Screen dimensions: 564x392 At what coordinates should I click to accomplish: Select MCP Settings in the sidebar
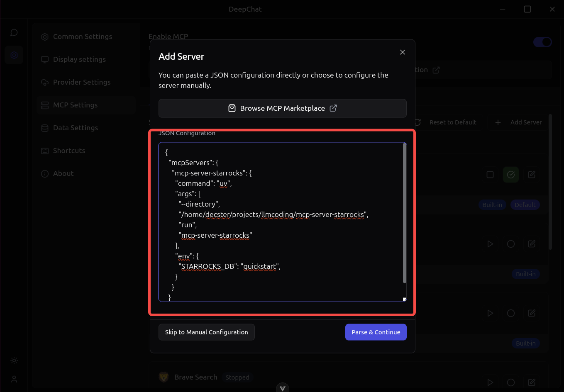[86, 105]
